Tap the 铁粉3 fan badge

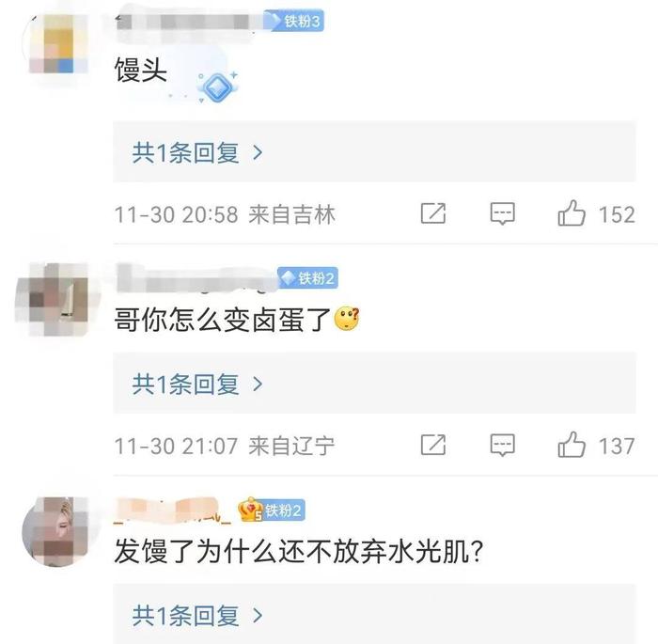[293, 21]
